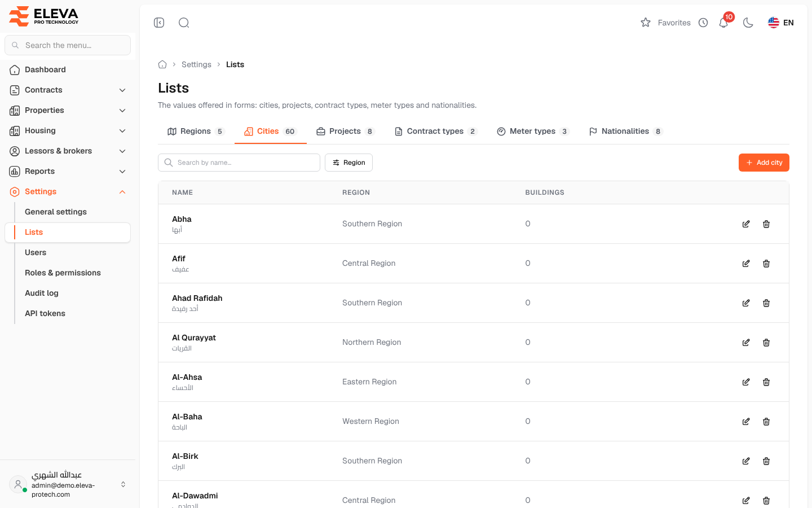
Task: Open the language selector EN
Action: click(x=781, y=23)
